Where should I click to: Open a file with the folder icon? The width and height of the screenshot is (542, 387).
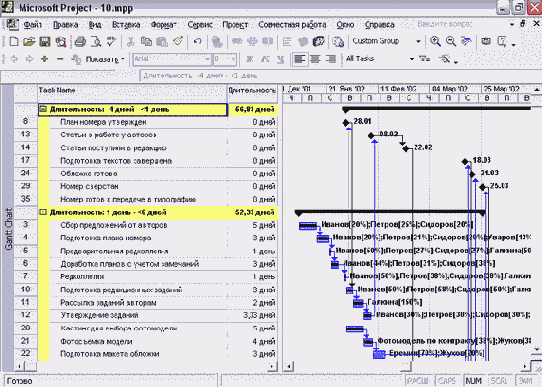point(29,42)
